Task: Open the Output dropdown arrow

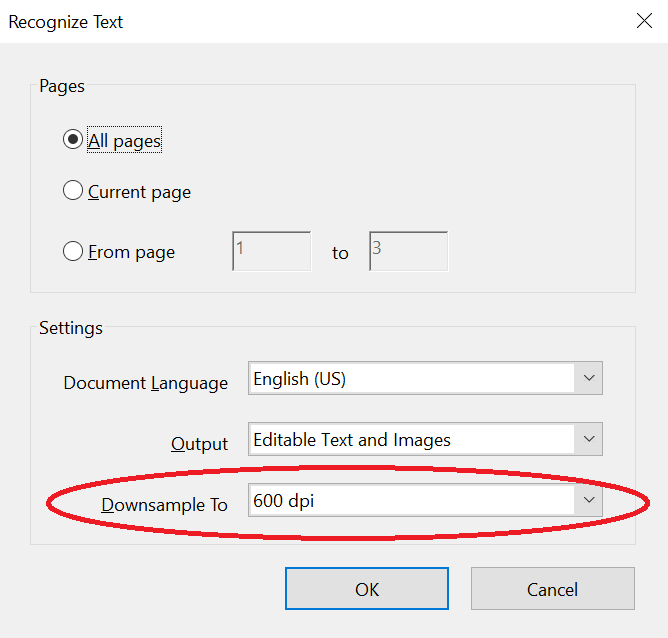Action: tap(588, 439)
